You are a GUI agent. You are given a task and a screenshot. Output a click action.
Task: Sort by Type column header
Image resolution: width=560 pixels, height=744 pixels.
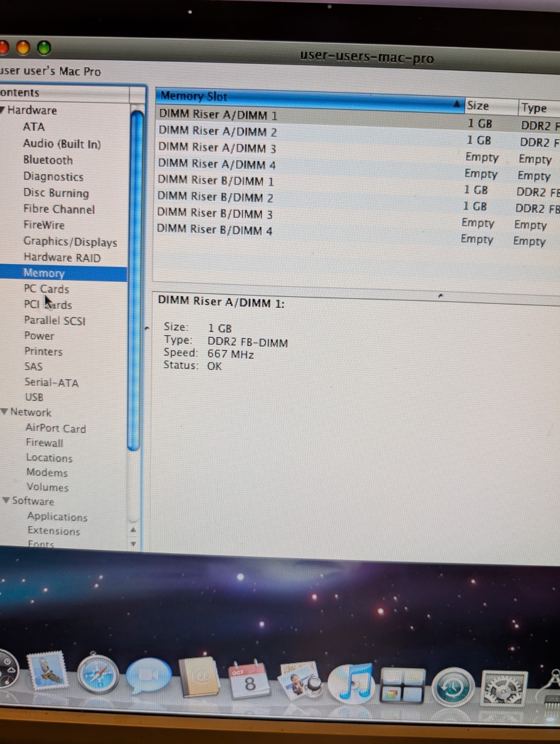pos(540,108)
